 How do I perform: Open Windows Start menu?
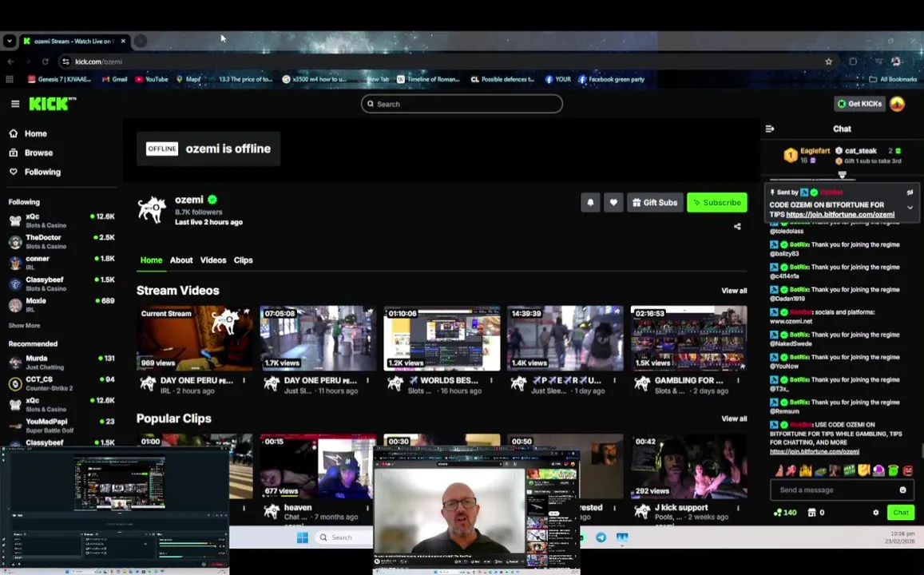point(303,537)
